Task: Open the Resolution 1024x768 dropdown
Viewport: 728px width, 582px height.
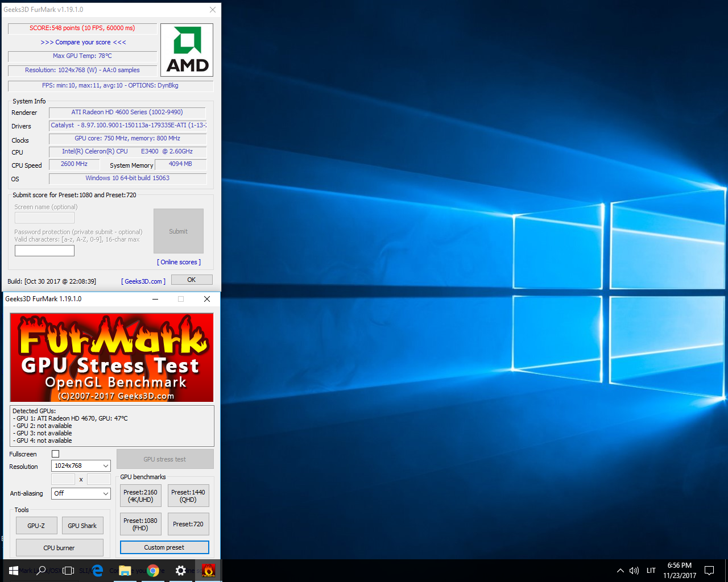Action: click(x=81, y=465)
